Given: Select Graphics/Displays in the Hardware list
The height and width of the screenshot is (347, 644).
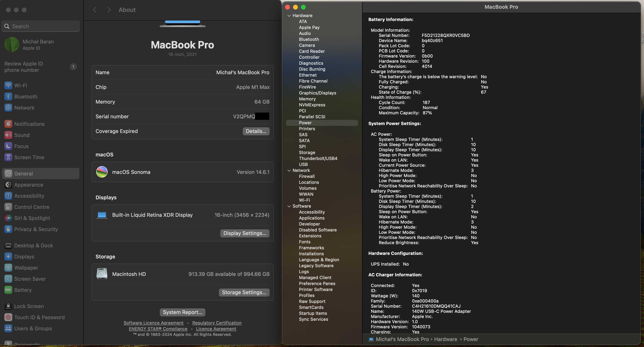Looking at the screenshot, I should click(x=317, y=93).
